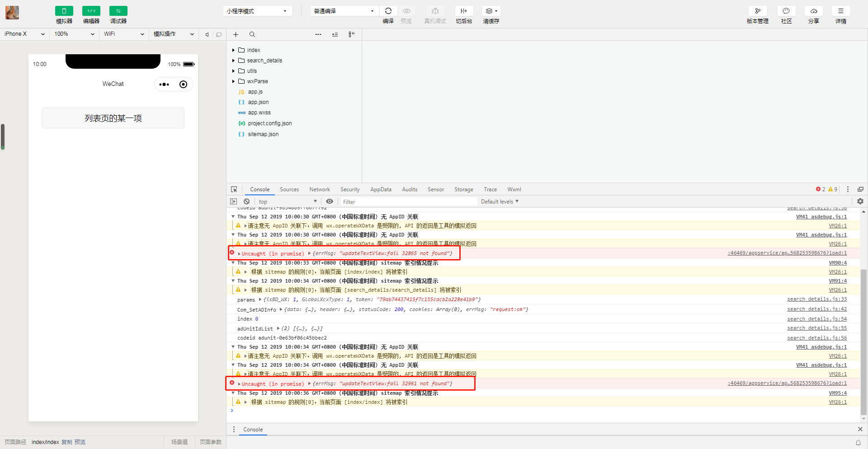Toggle the 调试器 debugger panel button
The height and width of the screenshot is (449, 868).
pyautogui.click(x=118, y=11)
